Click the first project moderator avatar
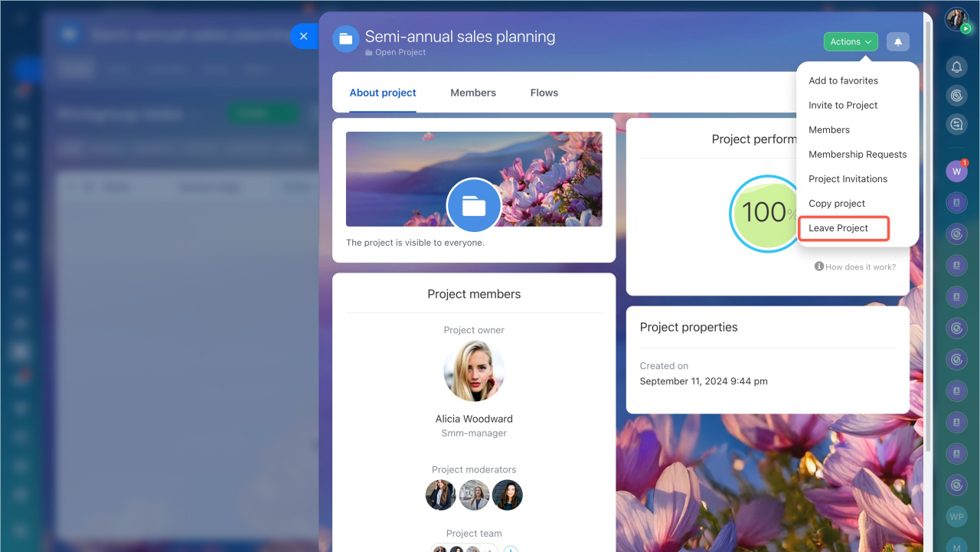The width and height of the screenshot is (980, 552). tap(441, 495)
